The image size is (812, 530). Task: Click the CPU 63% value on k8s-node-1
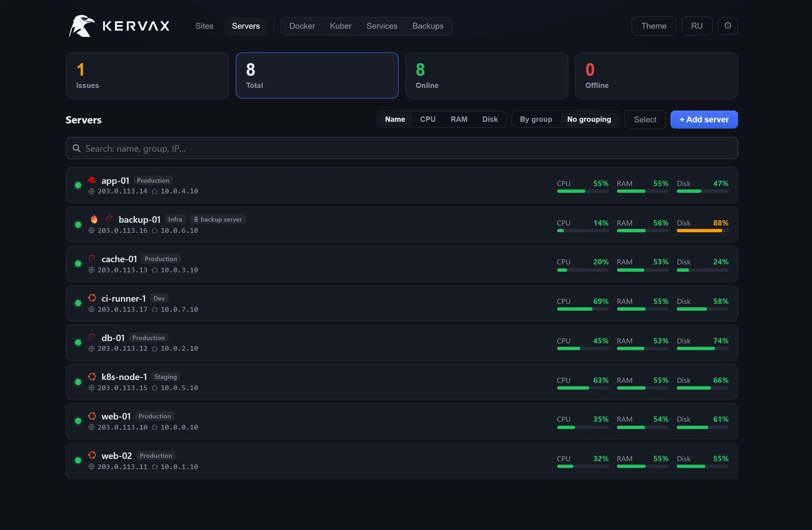[x=601, y=380]
